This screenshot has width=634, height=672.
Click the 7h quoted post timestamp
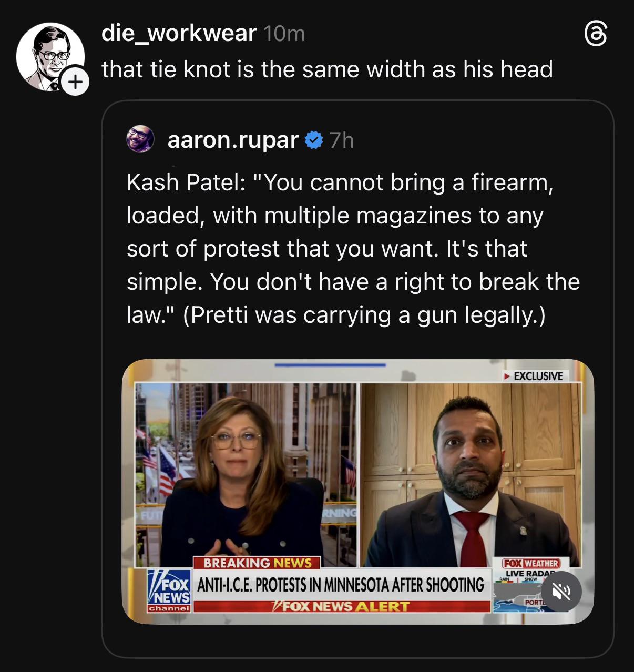click(x=342, y=140)
